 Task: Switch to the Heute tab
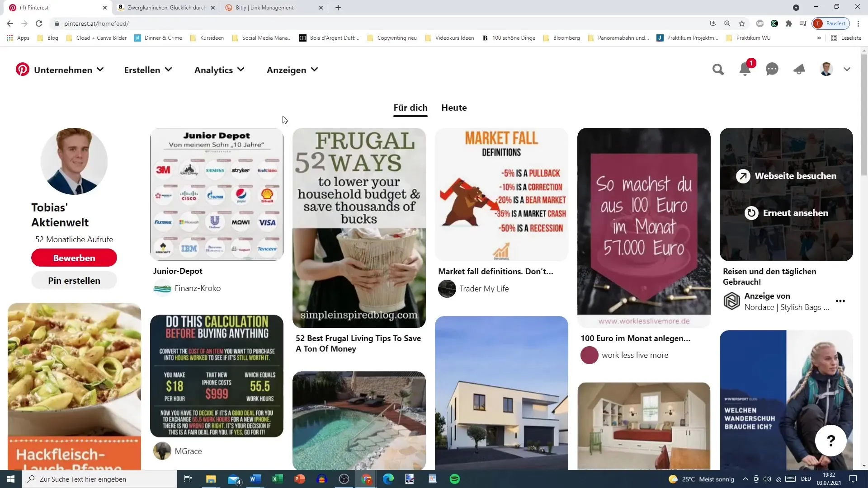coord(454,108)
